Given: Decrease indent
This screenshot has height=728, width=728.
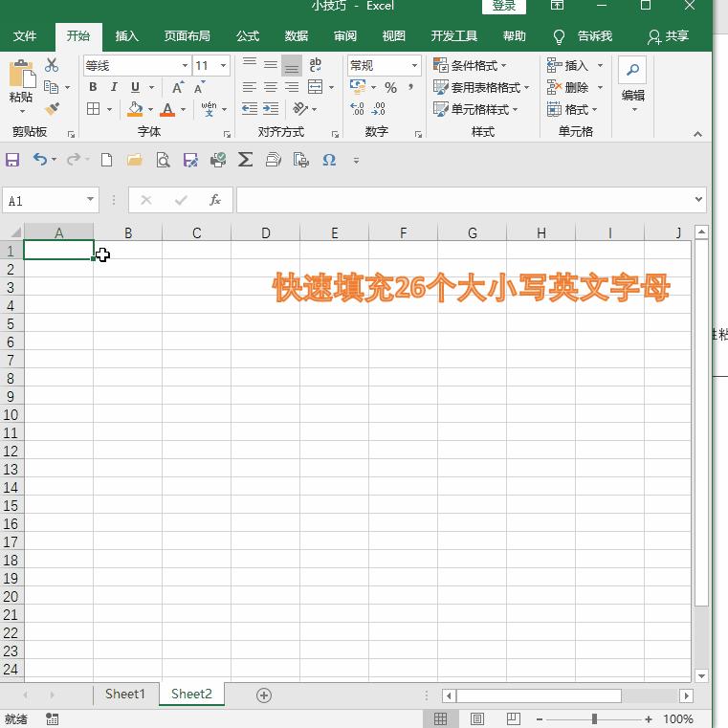Looking at the screenshot, I should (250, 109).
